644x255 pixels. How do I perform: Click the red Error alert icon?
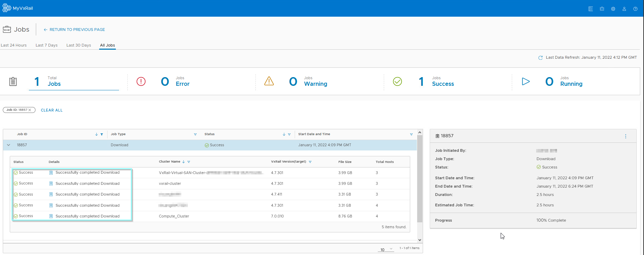coord(141,81)
